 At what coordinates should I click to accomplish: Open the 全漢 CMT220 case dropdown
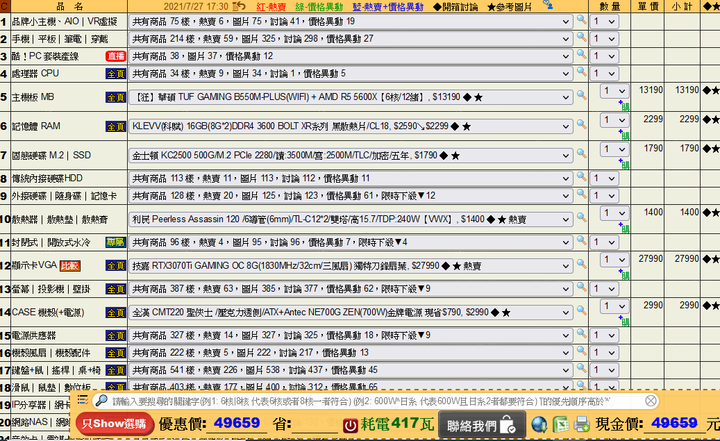coord(351,313)
